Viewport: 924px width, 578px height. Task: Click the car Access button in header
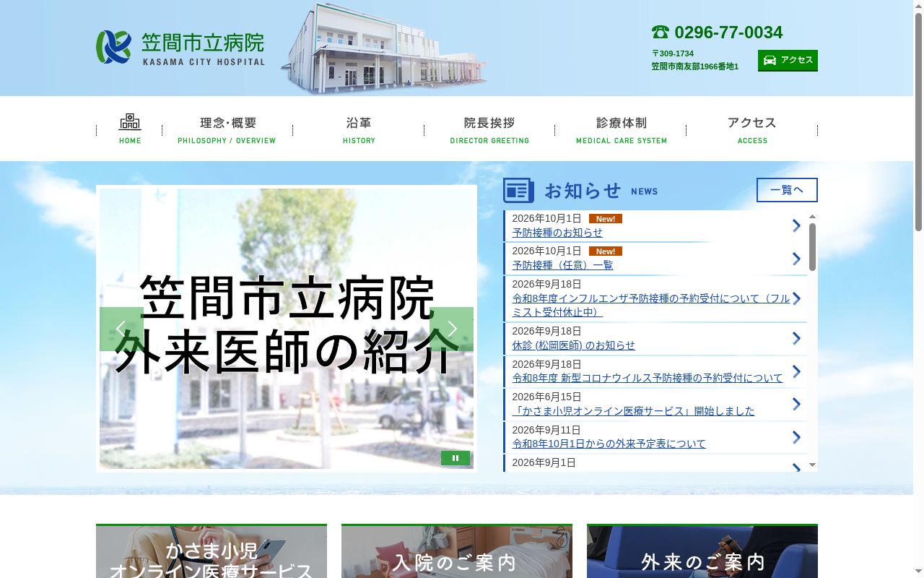788,60
